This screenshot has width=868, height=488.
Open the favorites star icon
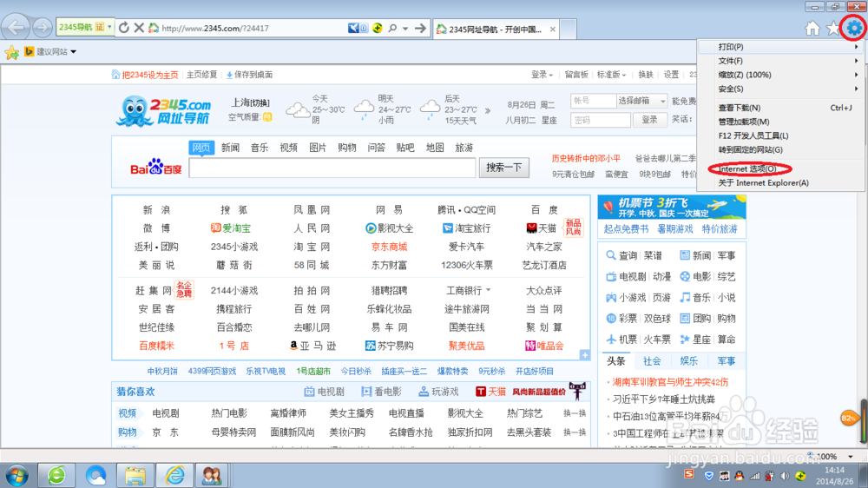833,29
